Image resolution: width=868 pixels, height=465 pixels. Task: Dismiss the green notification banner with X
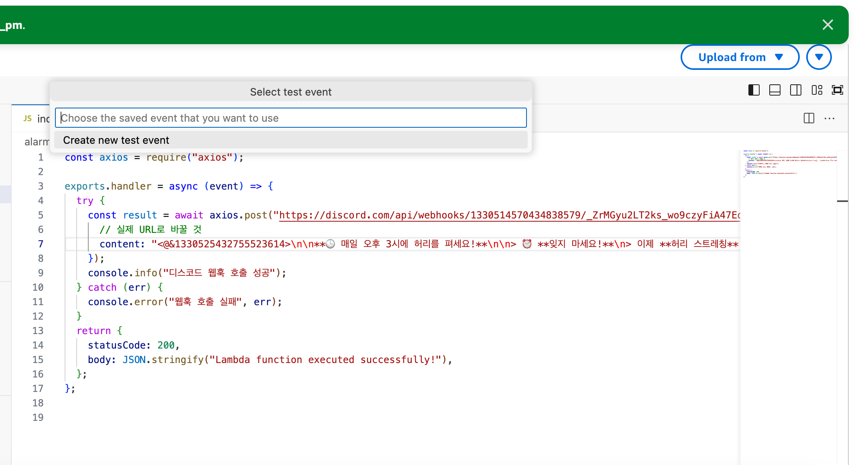point(827,25)
